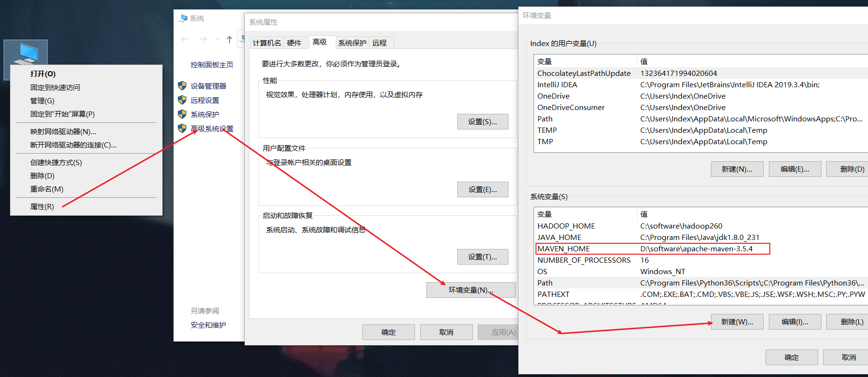The width and height of the screenshot is (868, 377).
Task: Switch to the 系统保护 tab
Action: (352, 43)
